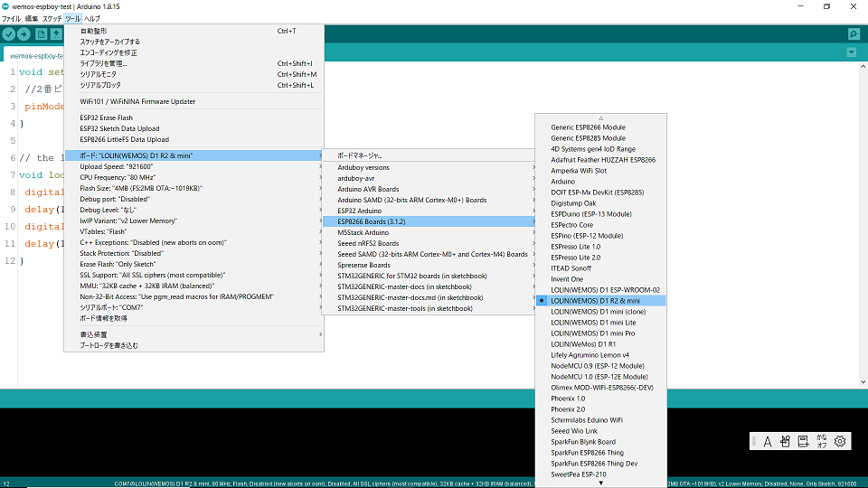The width and height of the screenshot is (868, 488).
Task: Click the IME input mode 'A' icon
Action: (x=767, y=441)
